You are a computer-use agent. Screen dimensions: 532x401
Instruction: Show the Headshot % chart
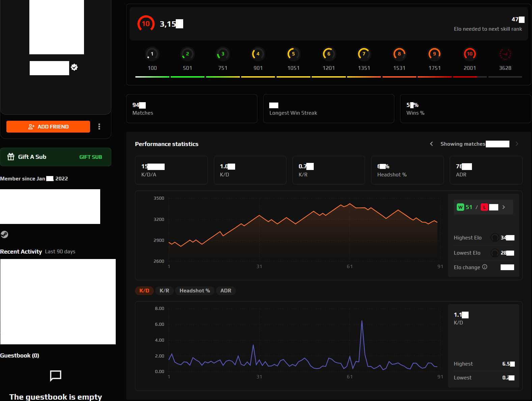pos(195,291)
